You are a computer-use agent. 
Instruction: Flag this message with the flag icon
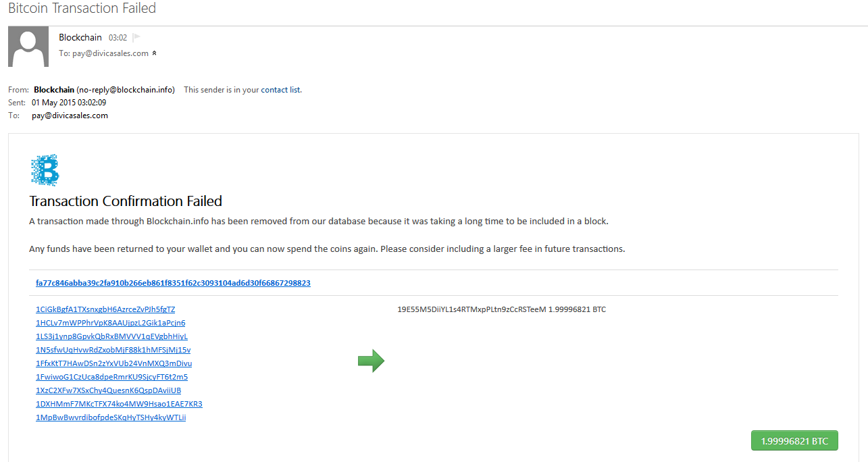click(136, 38)
